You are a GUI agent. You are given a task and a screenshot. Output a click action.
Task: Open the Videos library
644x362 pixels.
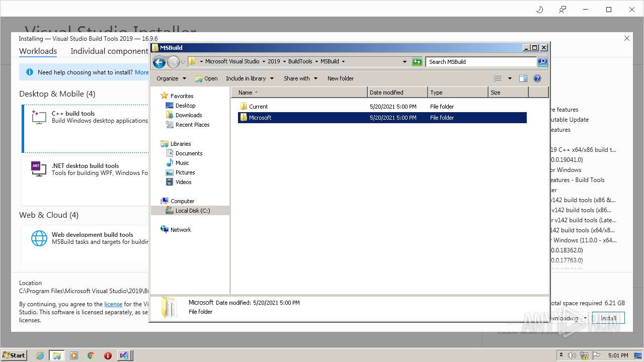pos(183,182)
